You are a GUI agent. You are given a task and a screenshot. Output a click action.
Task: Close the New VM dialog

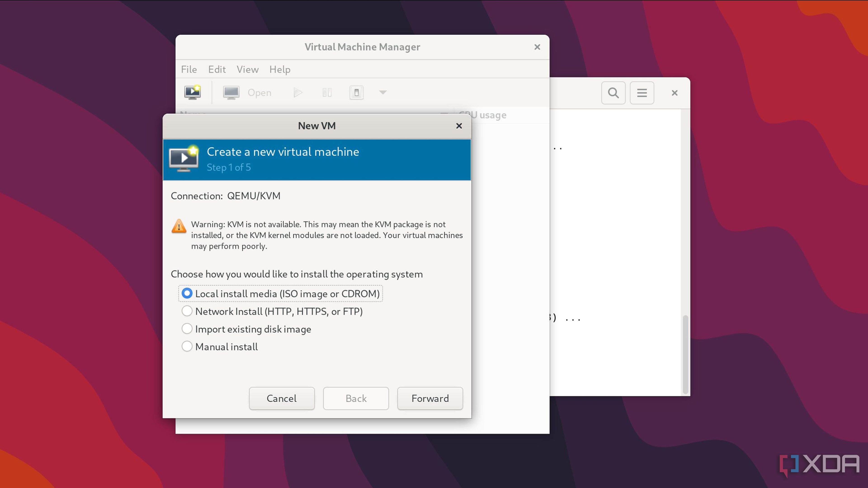tap(459, 126)
